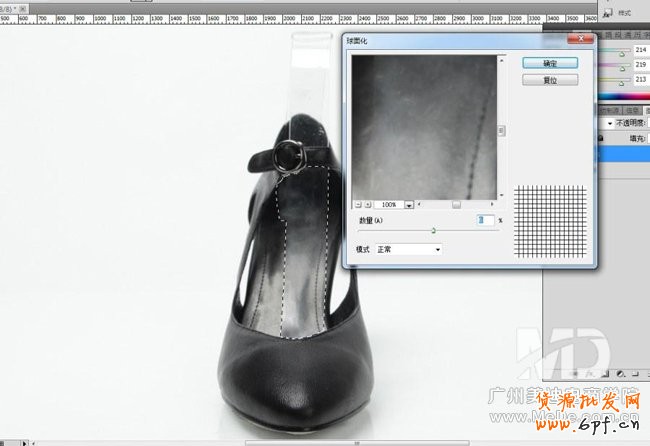Viewport: 650px width, 446px height.
Task: Expand the layer blend mode dropdown
Action: [x=609, y=122]
